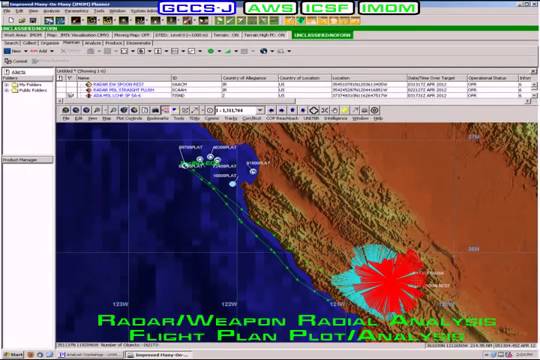The height and width of the screenshot is (360, 540).
Task: Open the Parameters menu
Action: point(76,11)
